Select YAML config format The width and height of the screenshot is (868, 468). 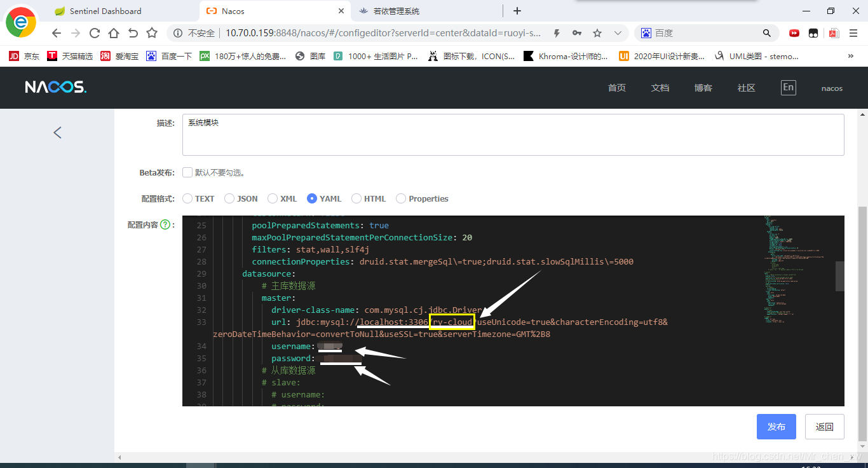click(x=312, y=198)
